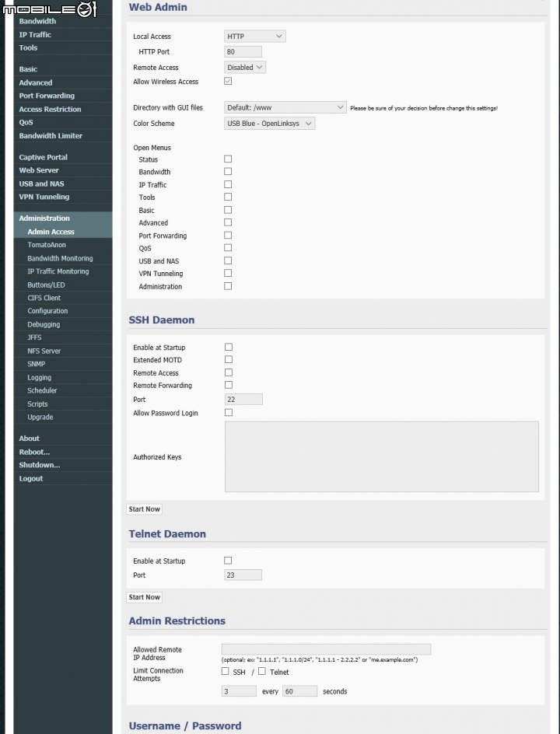
Task: Check the Administration open menu checkbox
Action: [228, 286]
